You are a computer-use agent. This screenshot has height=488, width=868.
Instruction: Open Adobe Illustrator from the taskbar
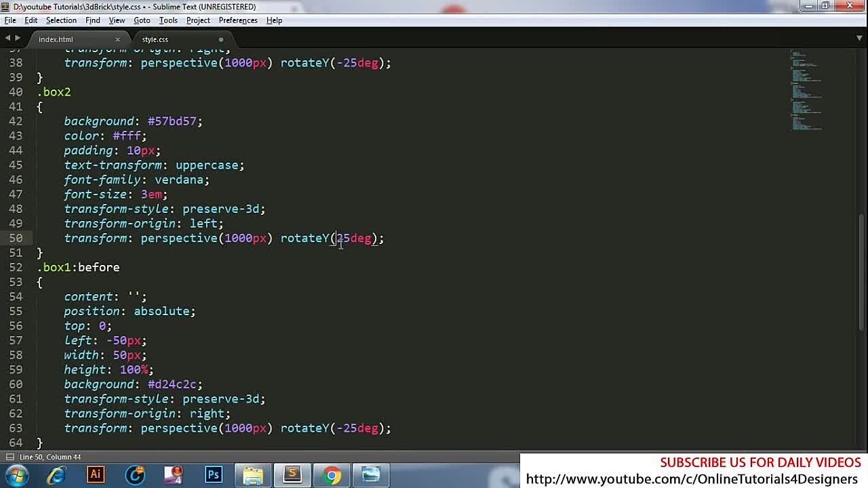tap(96, 474)
